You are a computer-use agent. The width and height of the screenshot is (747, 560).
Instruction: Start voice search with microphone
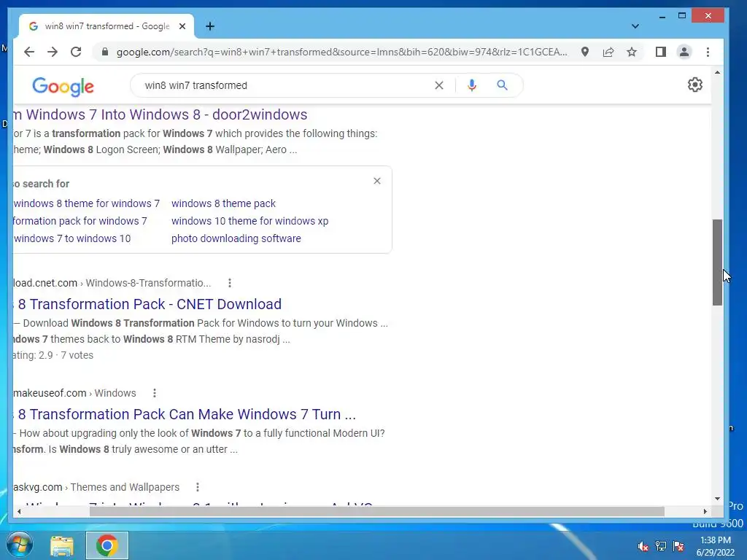(x=472, y=85)
